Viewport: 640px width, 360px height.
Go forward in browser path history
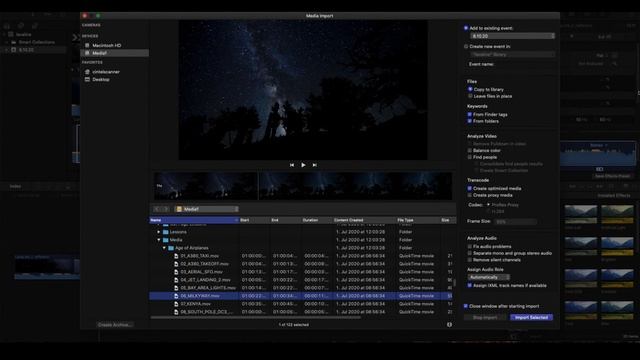(166, 209)
